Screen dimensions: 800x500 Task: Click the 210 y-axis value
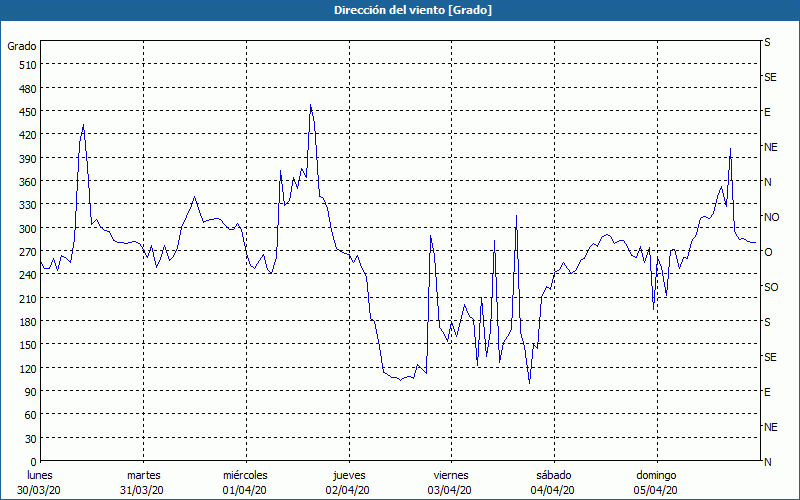tap(28, 298)
